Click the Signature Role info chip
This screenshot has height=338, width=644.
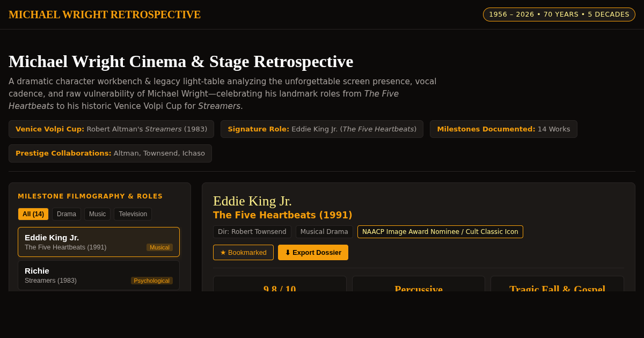tap(322, 129)
